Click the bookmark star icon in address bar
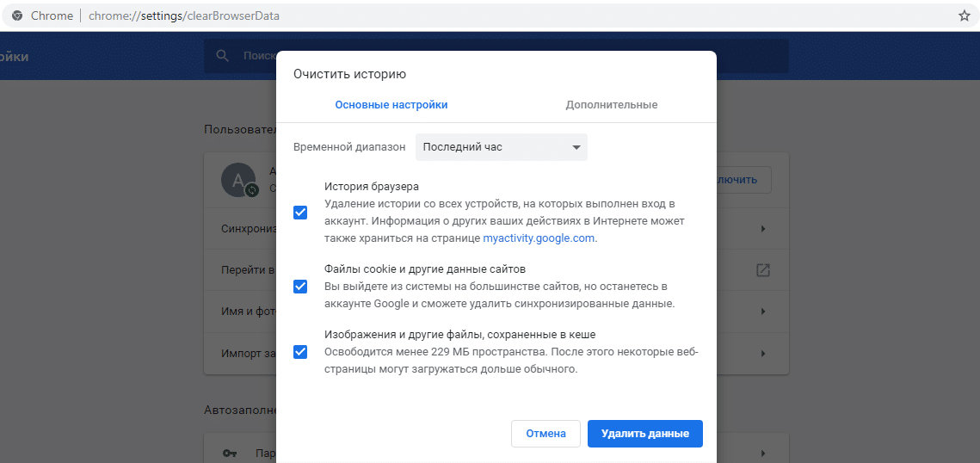 pyautogui.click(x=965, y=15)
